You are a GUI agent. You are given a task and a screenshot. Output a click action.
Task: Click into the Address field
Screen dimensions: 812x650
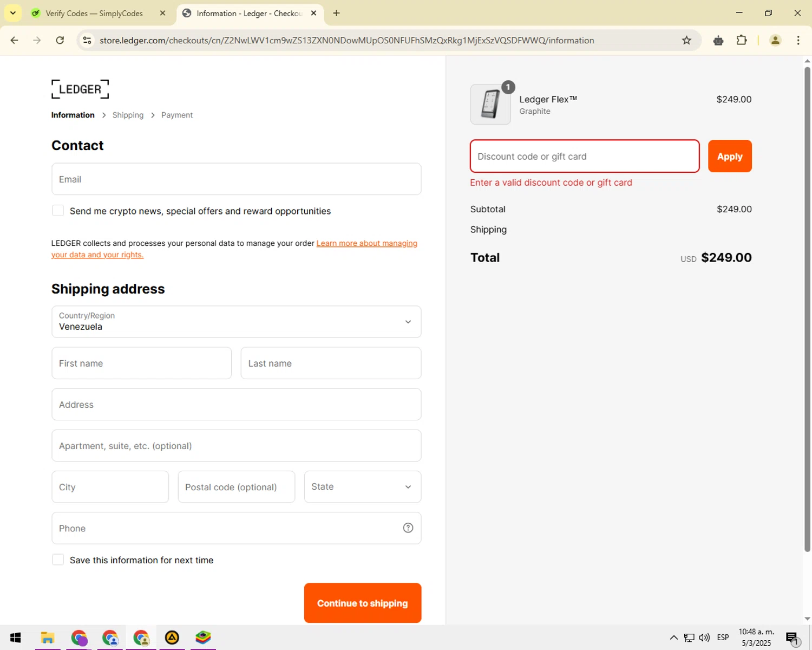[237, 404]
